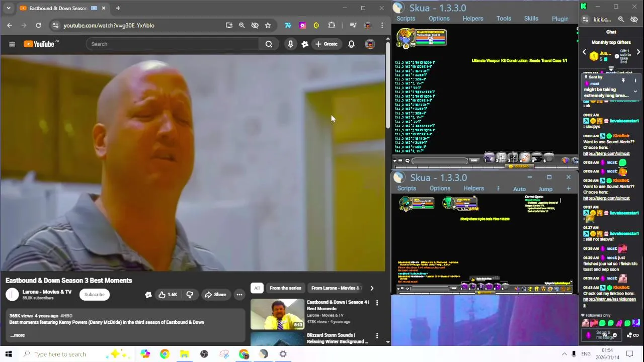Viewport: 644px width, 362px height.
Task: Open Larone - Movies & TV channel name
Action: 47,292
